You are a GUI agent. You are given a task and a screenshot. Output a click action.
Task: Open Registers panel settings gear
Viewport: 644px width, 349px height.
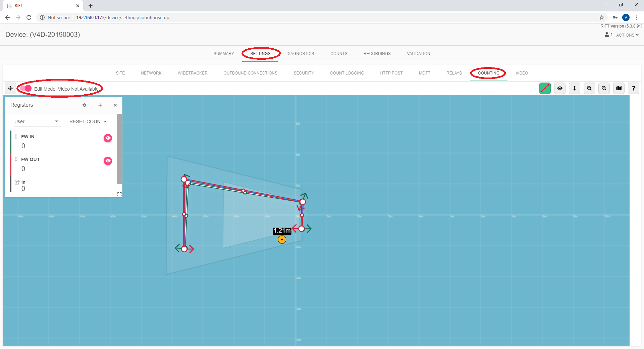[84, 105]
